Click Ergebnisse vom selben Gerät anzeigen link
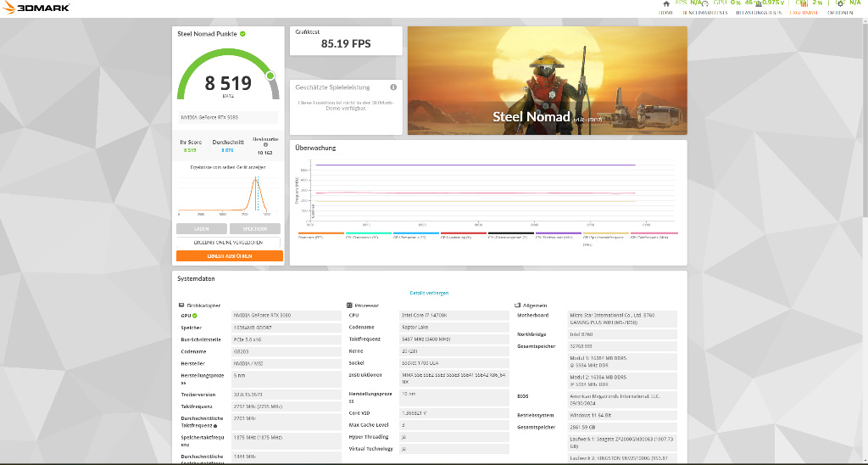The image size is (868, 465). pos(228,167)
